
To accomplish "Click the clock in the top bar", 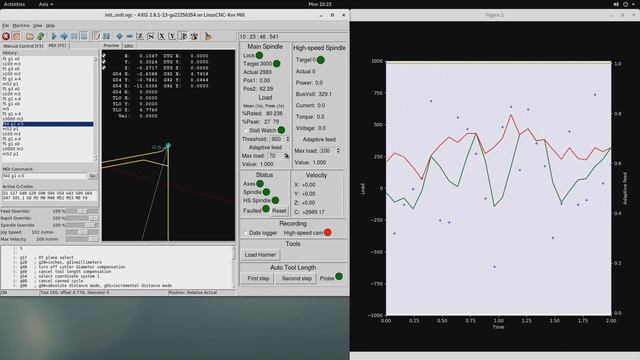I will [320, 4].
